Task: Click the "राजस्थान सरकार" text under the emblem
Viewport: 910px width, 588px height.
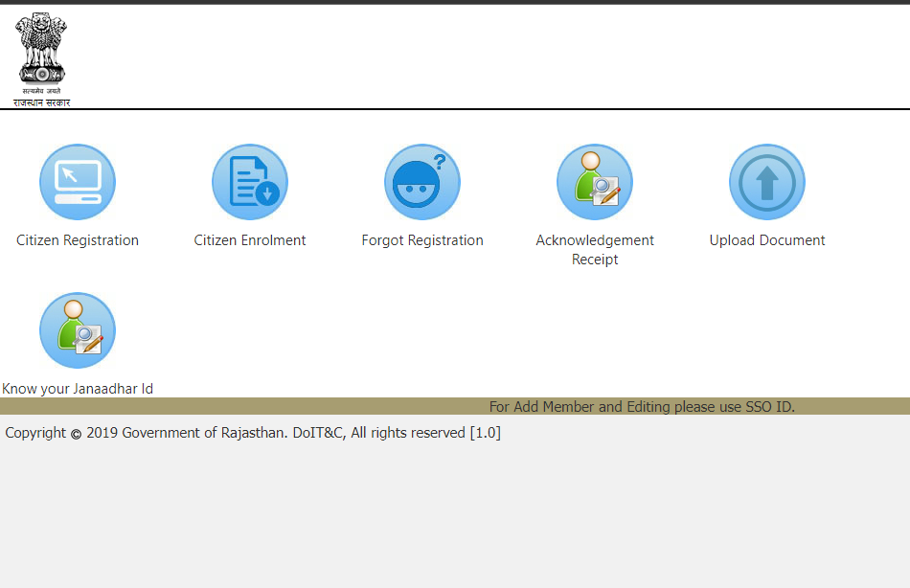Action: 41,102
